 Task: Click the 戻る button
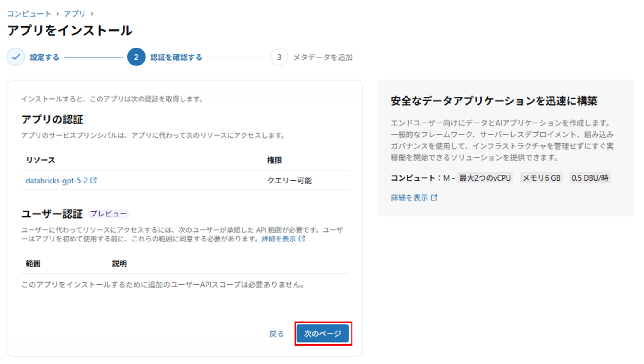[x=276, y=334]
